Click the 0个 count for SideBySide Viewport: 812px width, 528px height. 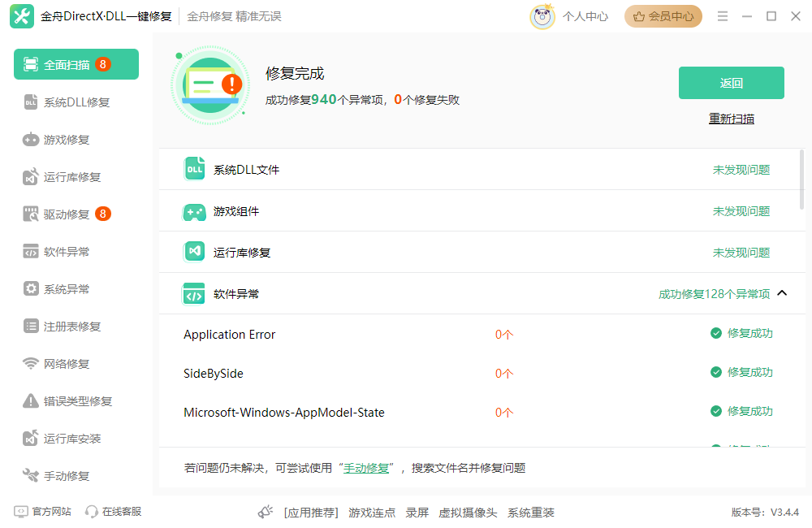[504, 374]
